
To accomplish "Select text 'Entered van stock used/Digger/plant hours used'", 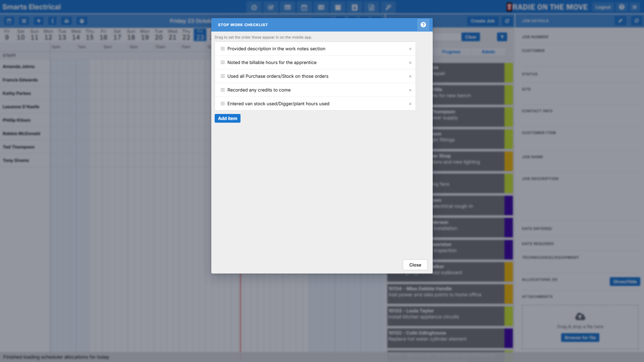I will point(278,104).
